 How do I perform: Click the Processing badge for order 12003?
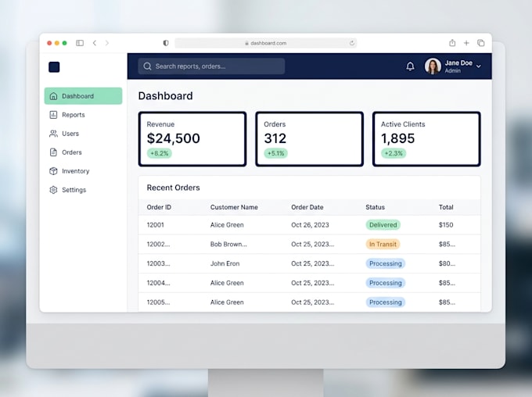click(x=386, y=263)
